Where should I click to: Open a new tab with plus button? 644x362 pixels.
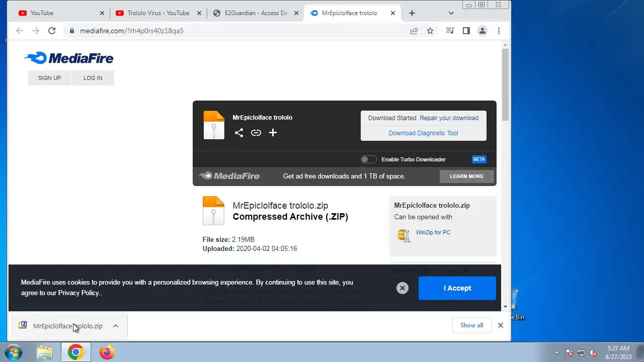[x=412, y=13]
